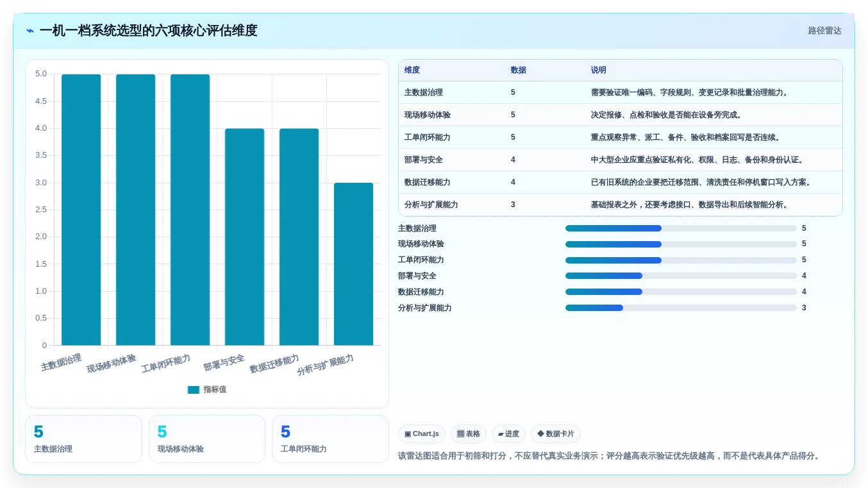868x488 pixels.
Task: Click the 部署与安全 x-axis label
Action: 224,362
